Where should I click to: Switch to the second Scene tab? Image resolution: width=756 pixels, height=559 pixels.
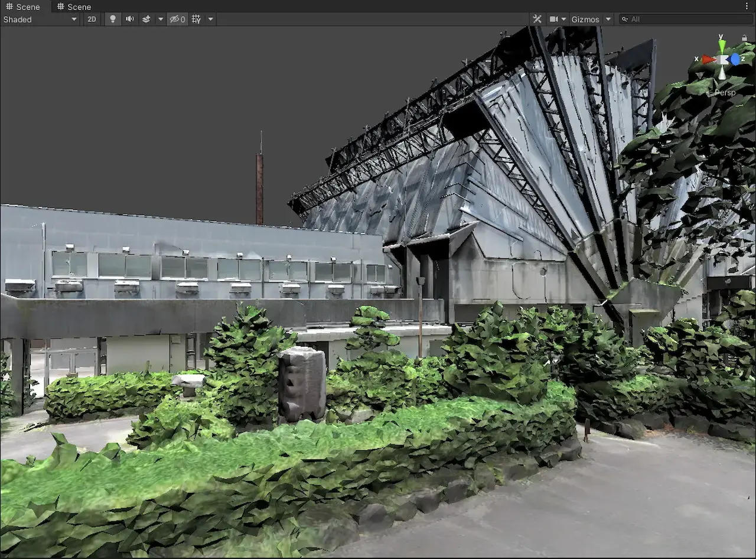(74, 6)
